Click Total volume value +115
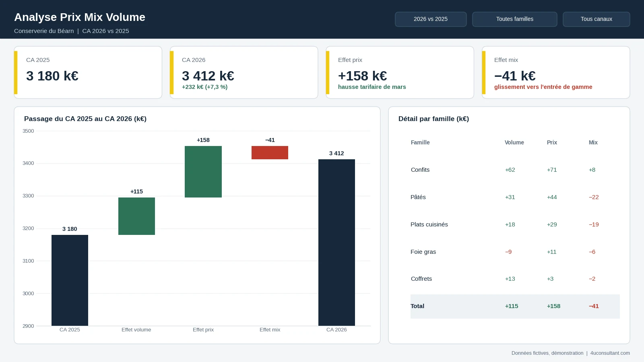This screenshot has width=644, height=362. 512,306
